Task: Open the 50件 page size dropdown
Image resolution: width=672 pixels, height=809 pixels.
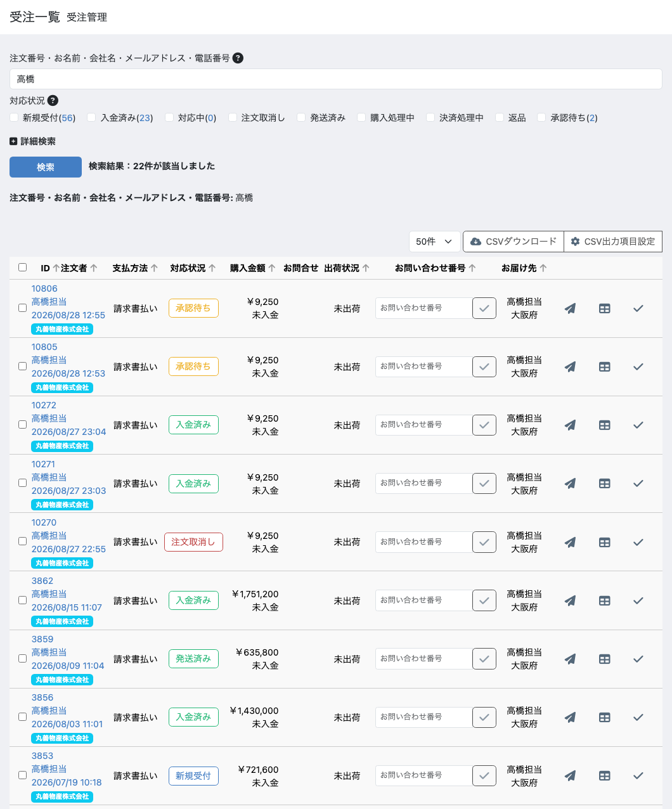Action: tap(434, 242)
